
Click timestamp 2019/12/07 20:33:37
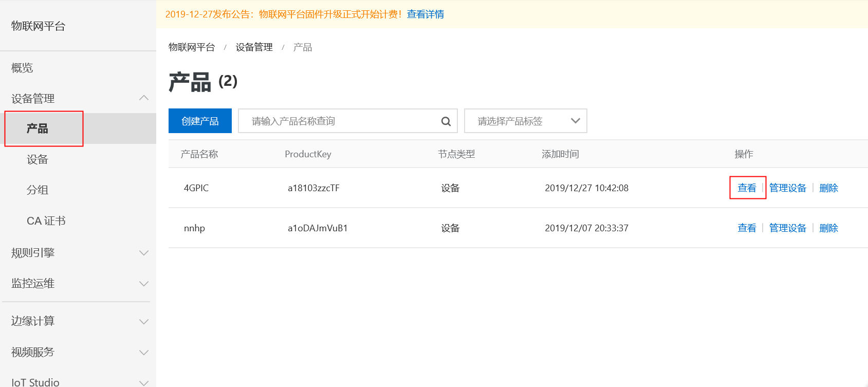pos(586,228)
